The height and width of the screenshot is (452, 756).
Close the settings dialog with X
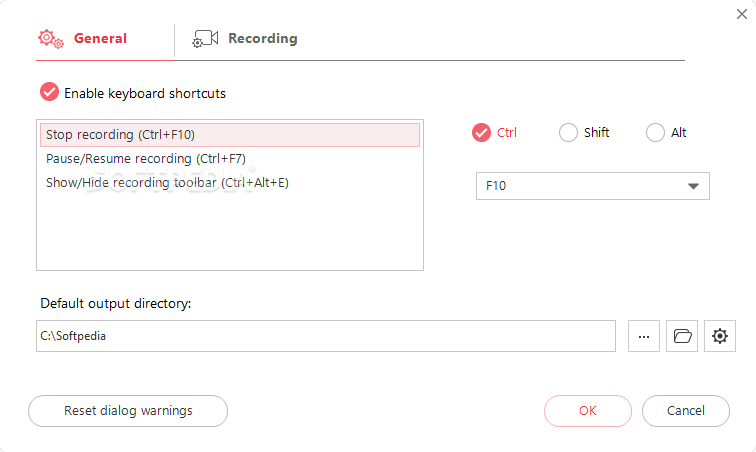point(742,14)
